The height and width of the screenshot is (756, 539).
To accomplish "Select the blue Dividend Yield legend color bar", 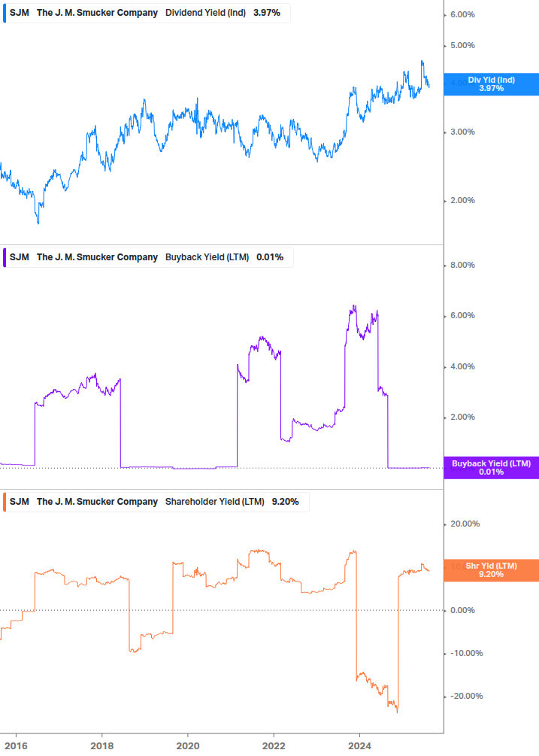I will click(5, 13).
